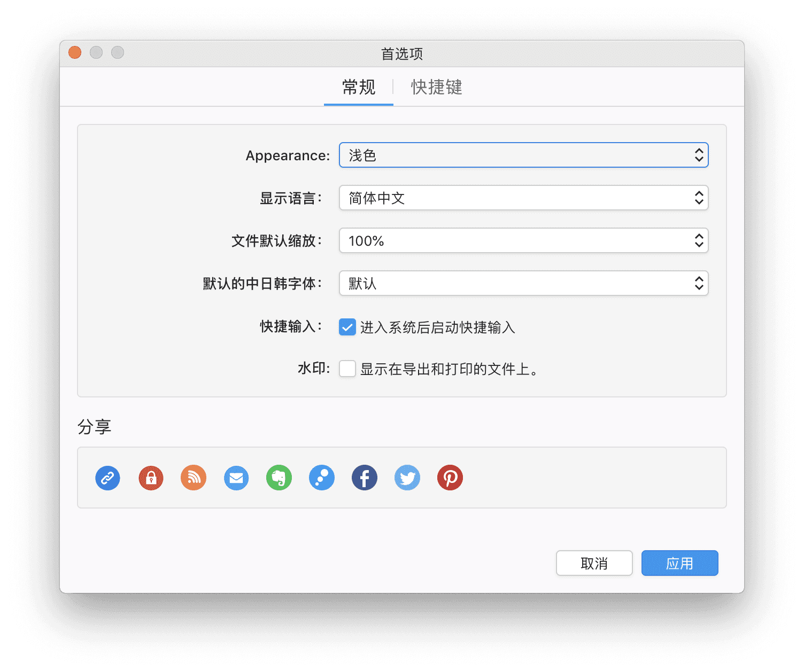The height and width of the screenshot is (672, 804).
Task: Click the blue bubbles sharing icon
Action: click(321, 478)
